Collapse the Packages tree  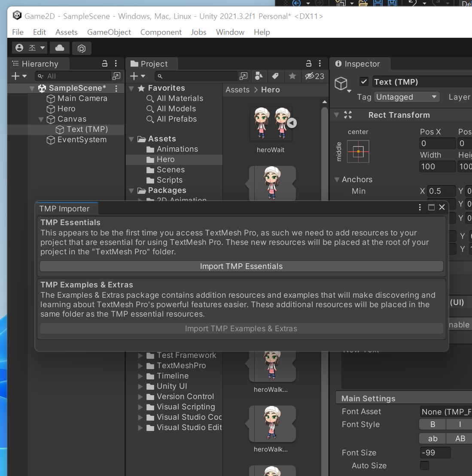tap(131, 191)
